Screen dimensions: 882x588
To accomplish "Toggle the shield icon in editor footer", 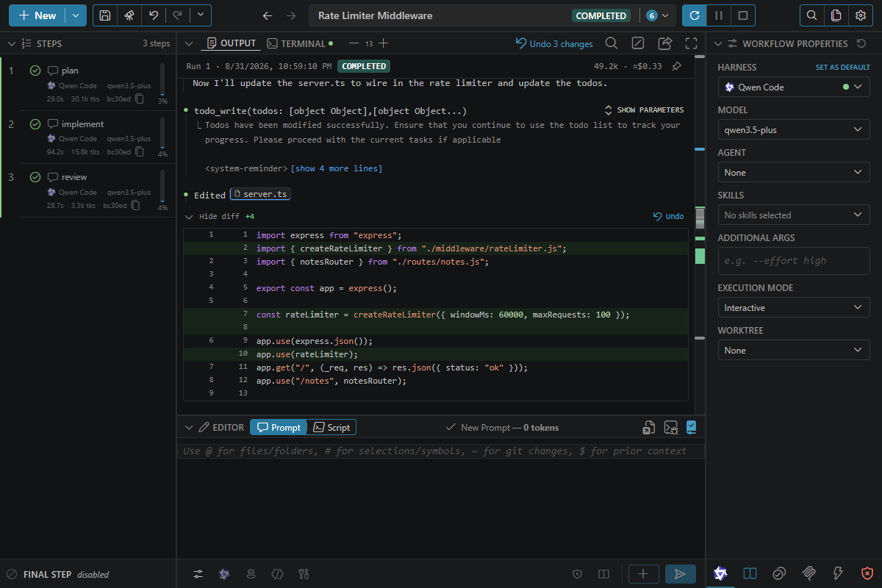I will click(578, 574).
